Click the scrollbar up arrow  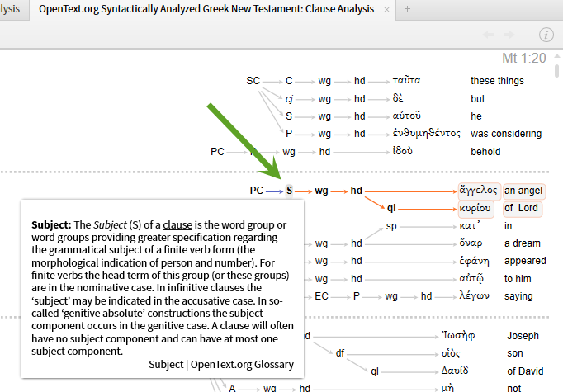(x=557, y=56)
